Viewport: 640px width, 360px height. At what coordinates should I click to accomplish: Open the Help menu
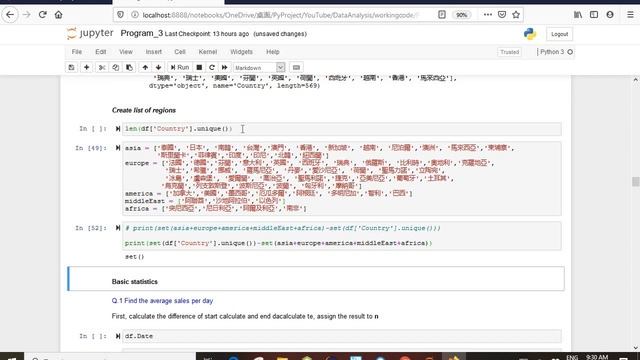273,52
